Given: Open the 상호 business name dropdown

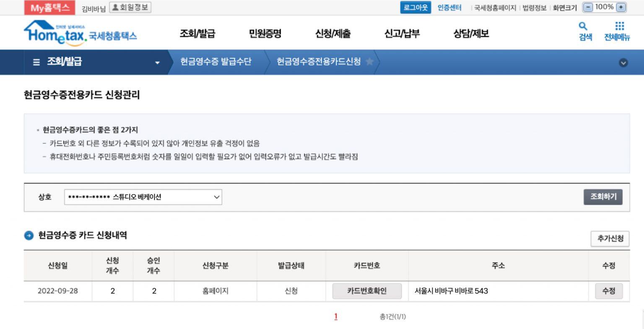Looking at the screenshot, I should [143, 197].
